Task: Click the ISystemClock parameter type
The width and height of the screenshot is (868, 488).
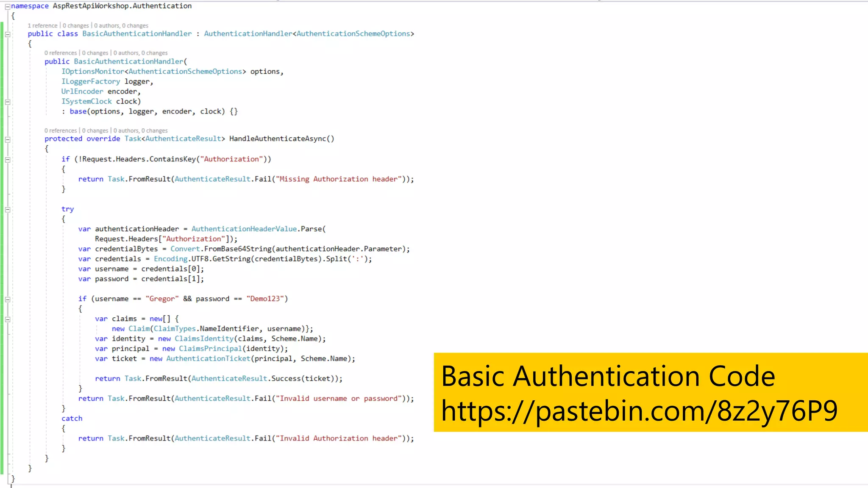Action: pyautogui.click(x=86, y=102)
